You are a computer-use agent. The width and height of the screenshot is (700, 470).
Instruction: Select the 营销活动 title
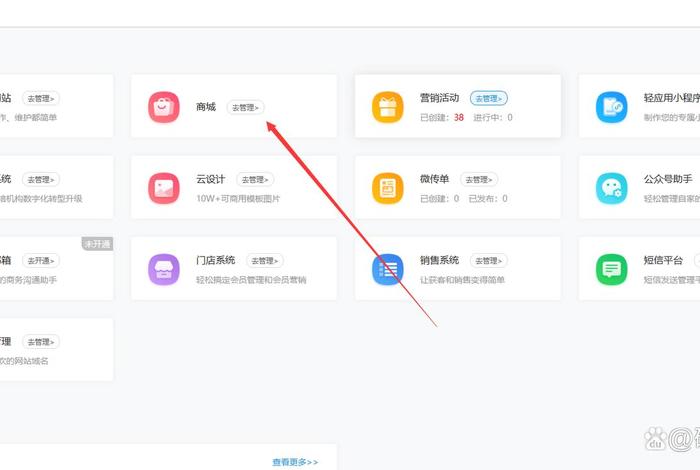pyautogui.click(x=439, y=98)
